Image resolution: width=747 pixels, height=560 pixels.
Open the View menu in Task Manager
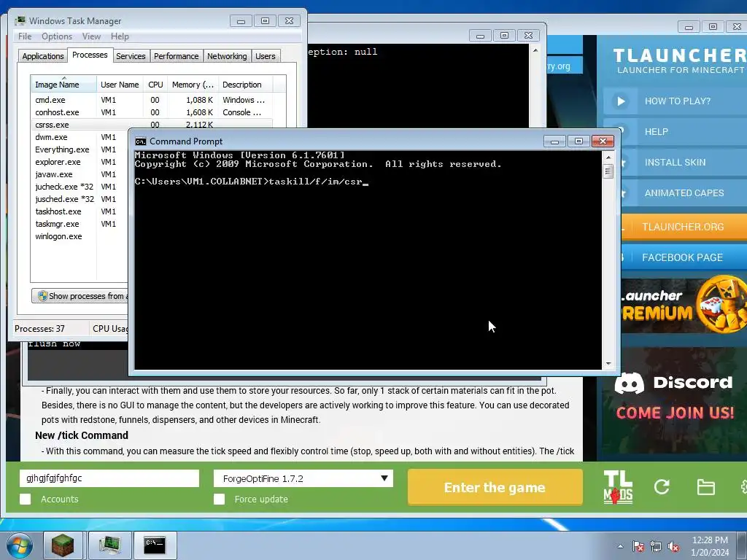click(91, 36)
